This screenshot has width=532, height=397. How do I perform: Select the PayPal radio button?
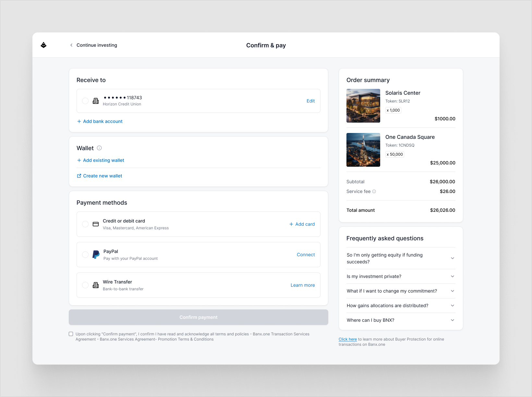pos(85,255)
